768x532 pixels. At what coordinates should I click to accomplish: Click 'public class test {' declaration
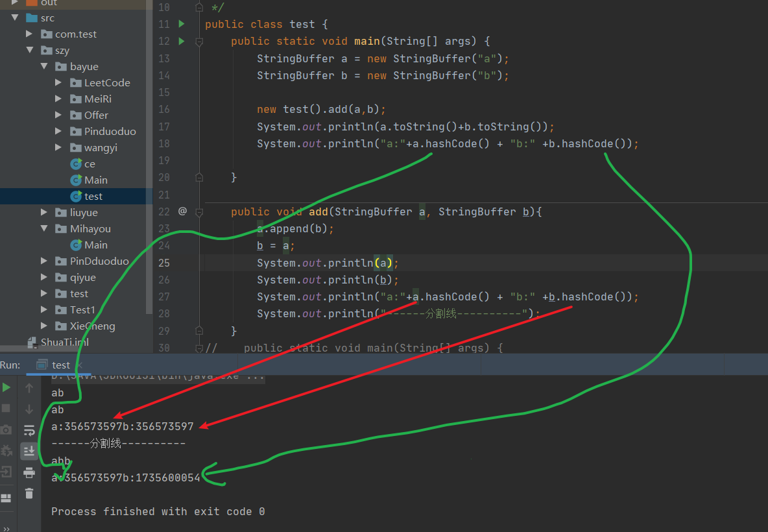(x=267, y=24)
